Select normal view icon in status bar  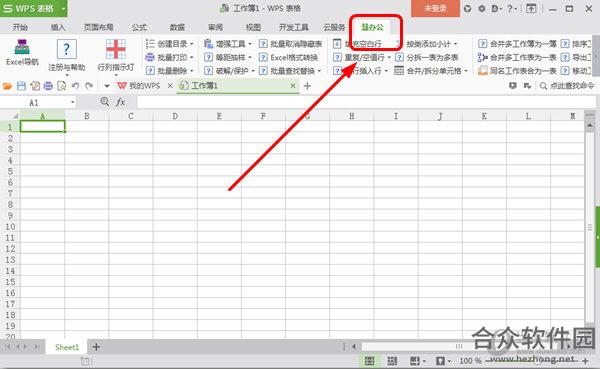(370, 361)
